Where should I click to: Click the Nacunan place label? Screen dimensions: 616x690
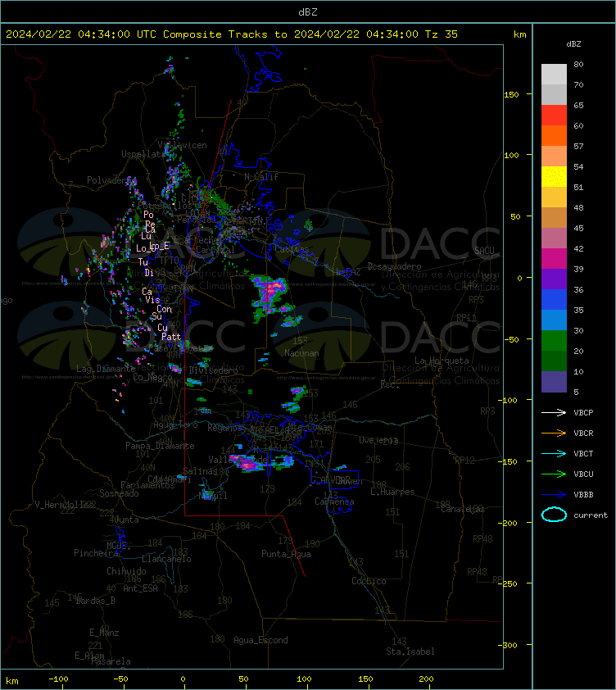(301, 353)
